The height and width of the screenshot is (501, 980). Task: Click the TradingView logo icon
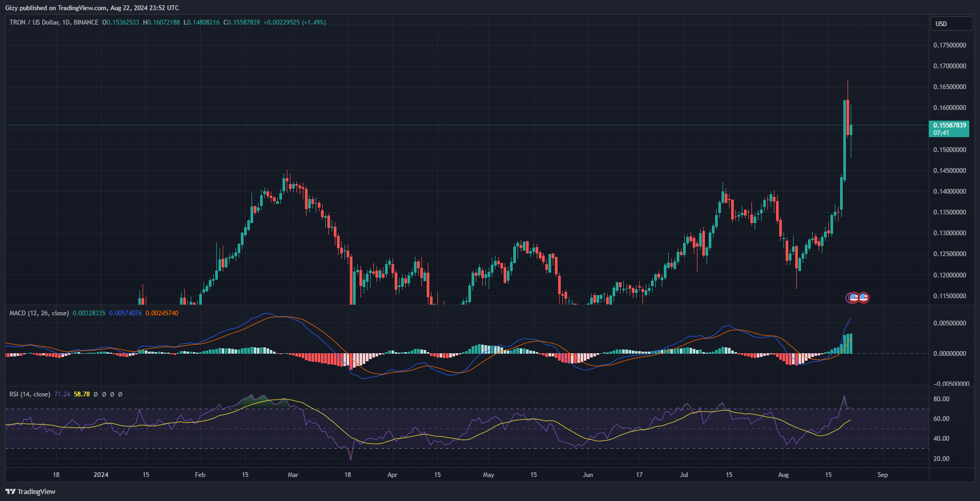[10, 491]
